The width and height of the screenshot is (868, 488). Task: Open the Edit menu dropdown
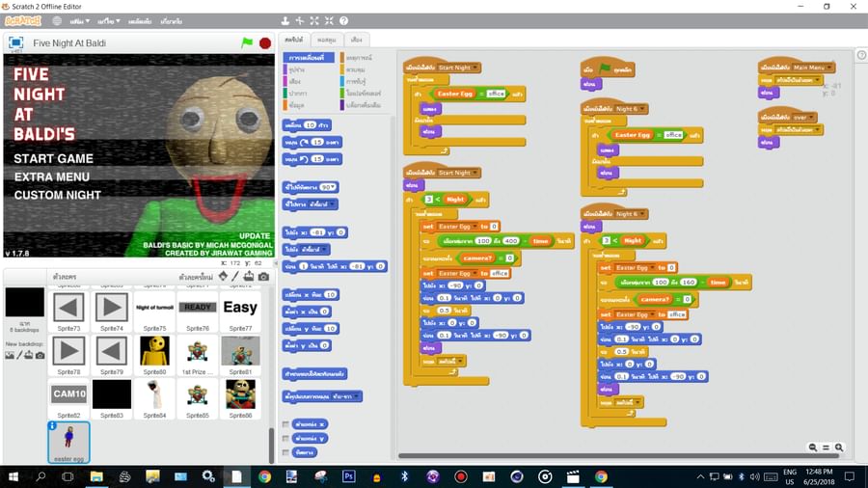click(108, 21)
